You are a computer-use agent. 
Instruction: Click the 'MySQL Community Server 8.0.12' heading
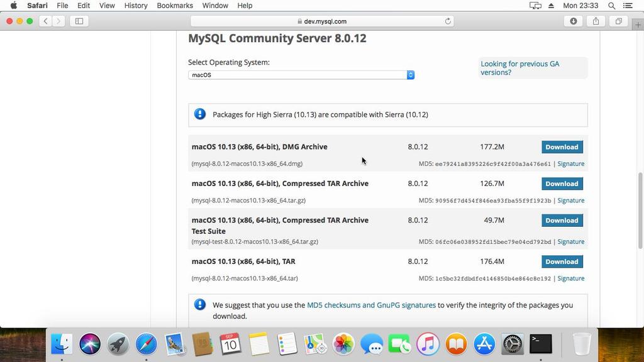[x=277, y=38]
